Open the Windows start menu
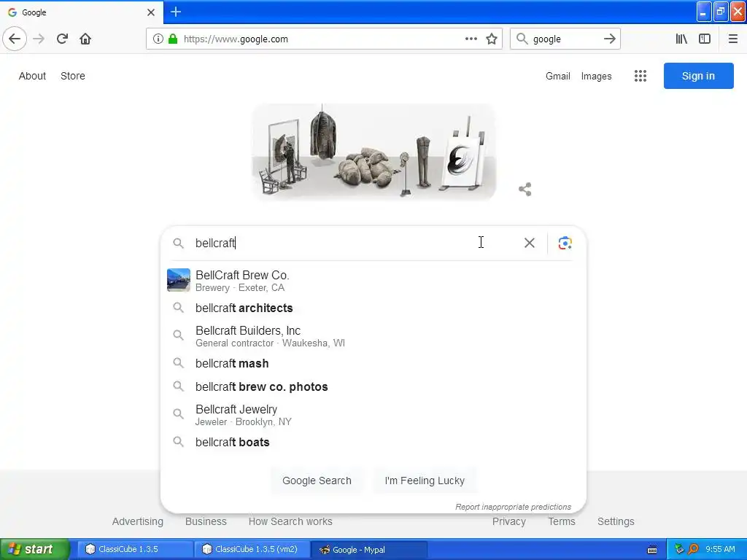This screenshot has width=747, height=560. tap(35, 549)
